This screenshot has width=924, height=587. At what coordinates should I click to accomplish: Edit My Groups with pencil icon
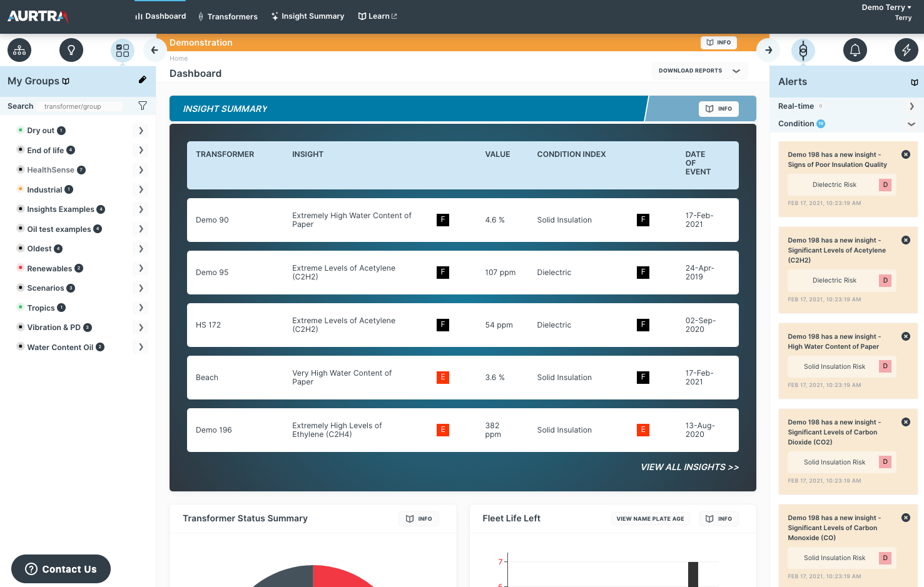[143, 80]
